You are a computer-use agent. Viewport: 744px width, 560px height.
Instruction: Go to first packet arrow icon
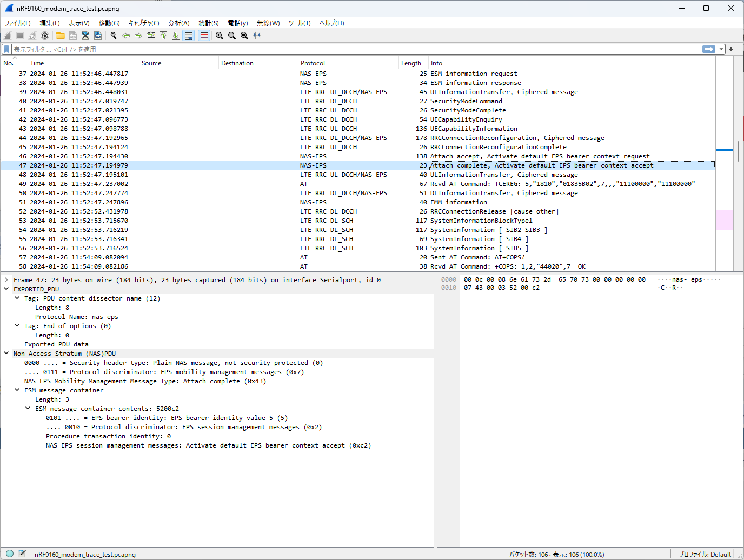point(163,36)
